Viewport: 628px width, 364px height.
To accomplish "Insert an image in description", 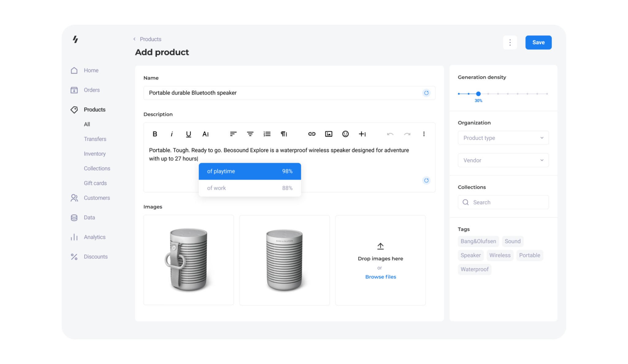I will click(x=329, y=134).
